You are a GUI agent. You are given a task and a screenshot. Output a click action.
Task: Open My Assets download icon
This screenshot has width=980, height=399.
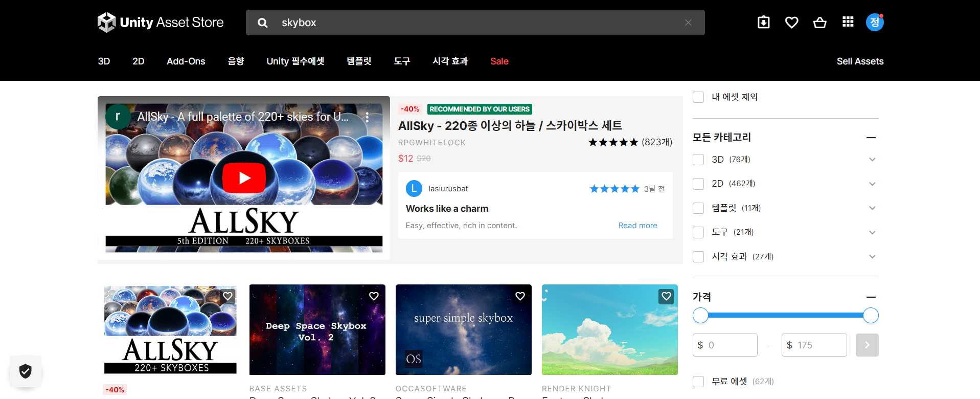pos(763,22)
